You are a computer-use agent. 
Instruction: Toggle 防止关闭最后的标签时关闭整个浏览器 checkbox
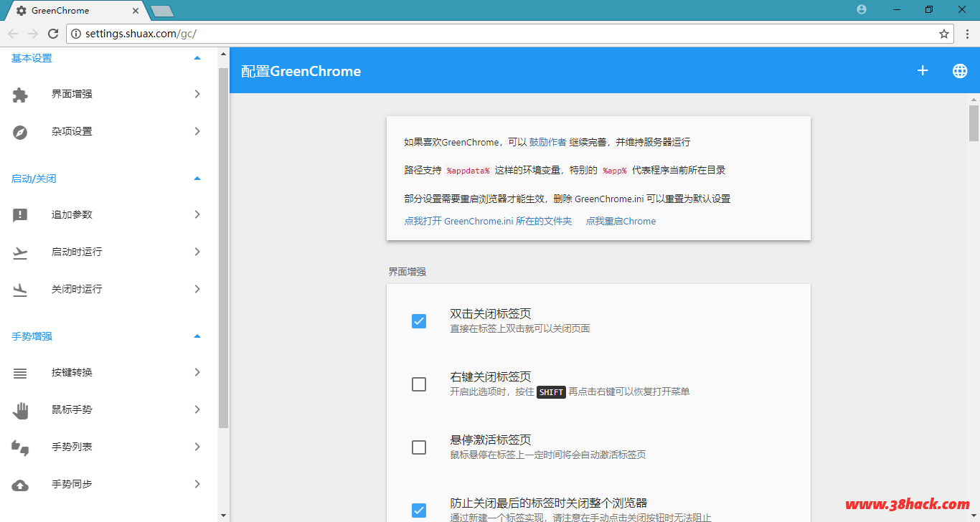[419, 511]
